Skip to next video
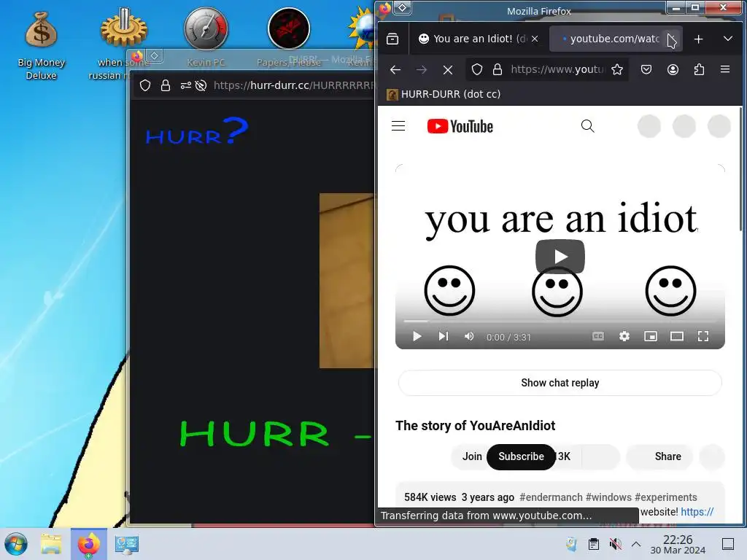The height and width of the screenshot is (560, 747). (444, 337)
